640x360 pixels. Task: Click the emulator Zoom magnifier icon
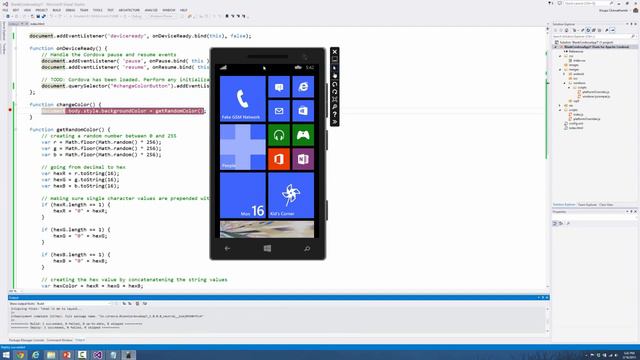pos(335,107)
